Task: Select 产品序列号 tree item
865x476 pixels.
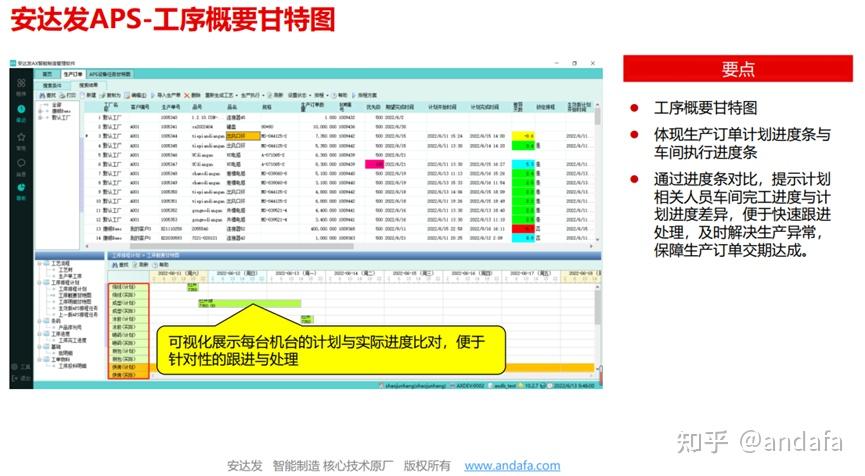Action: click(x=70, y=328)
